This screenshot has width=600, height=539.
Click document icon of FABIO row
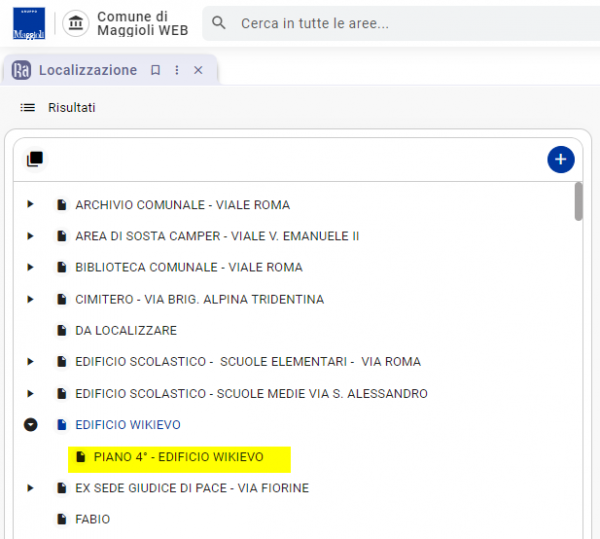(62, 519)
